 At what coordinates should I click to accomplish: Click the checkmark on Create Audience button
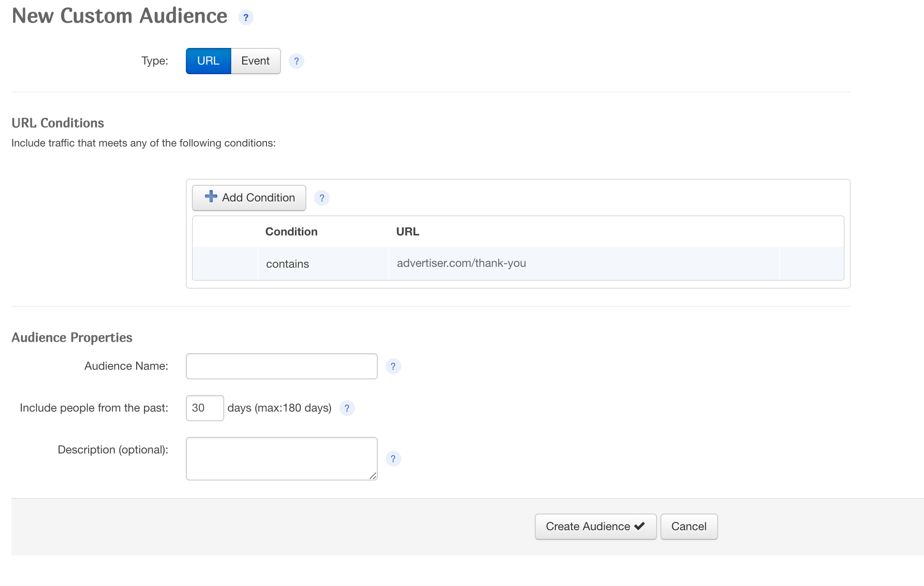640,526
